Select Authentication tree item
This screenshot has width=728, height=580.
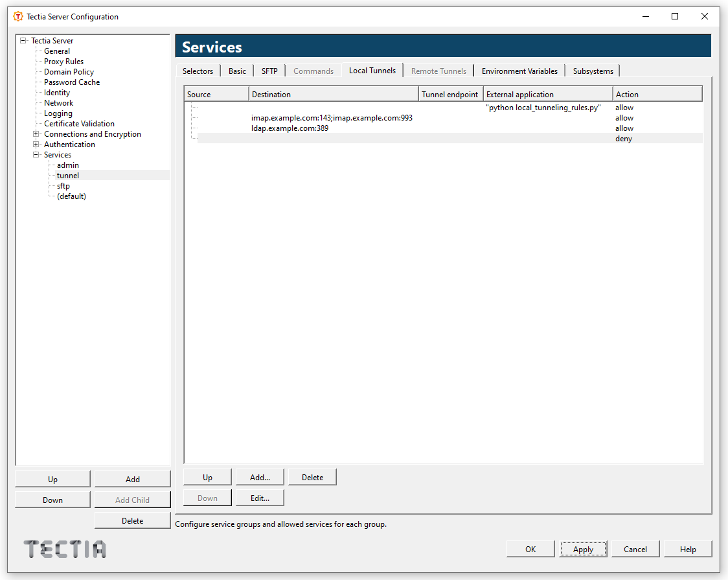[x=69, y=145]
